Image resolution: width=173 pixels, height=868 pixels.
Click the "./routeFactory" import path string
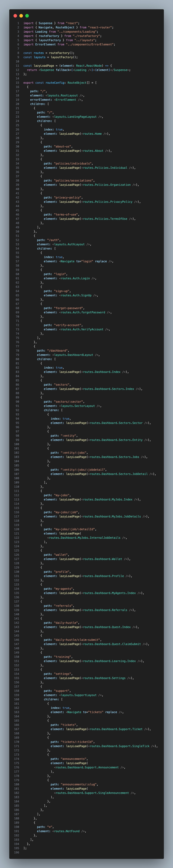86,36
